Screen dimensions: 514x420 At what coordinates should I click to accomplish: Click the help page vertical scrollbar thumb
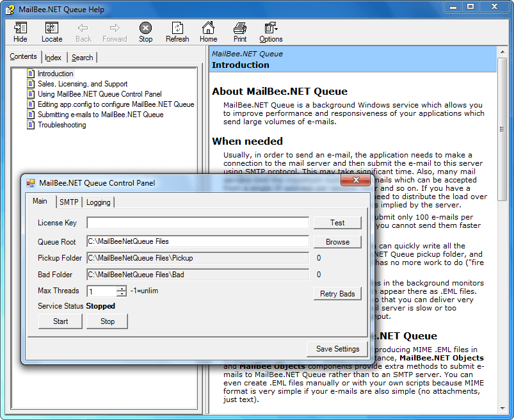coord(502,129)
